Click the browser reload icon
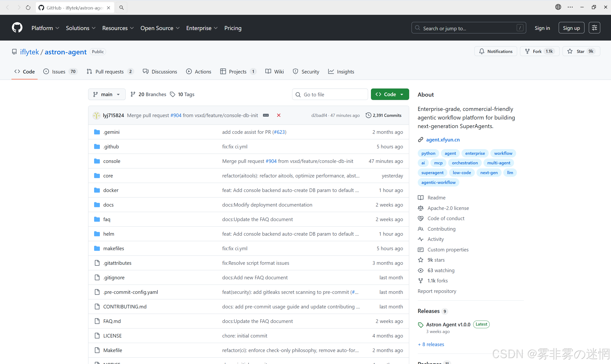Viewport: 611px width, 364px height. pos(28,8)
